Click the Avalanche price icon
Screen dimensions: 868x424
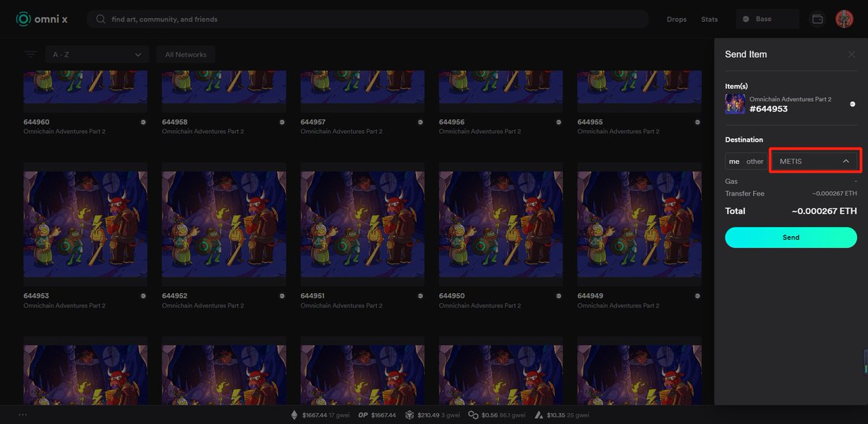coord(539,415)
